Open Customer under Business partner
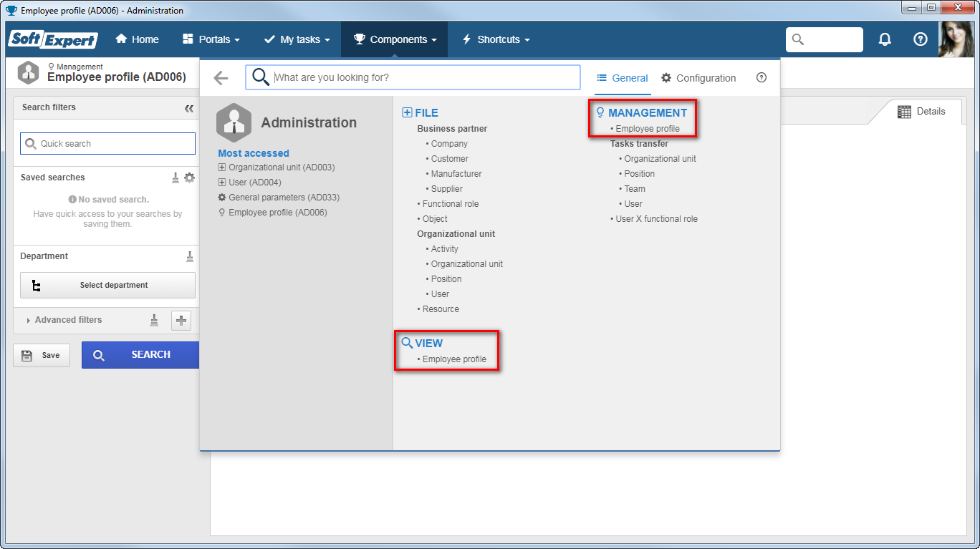This screenshot has height=549, width=980. tap(449, 159)
